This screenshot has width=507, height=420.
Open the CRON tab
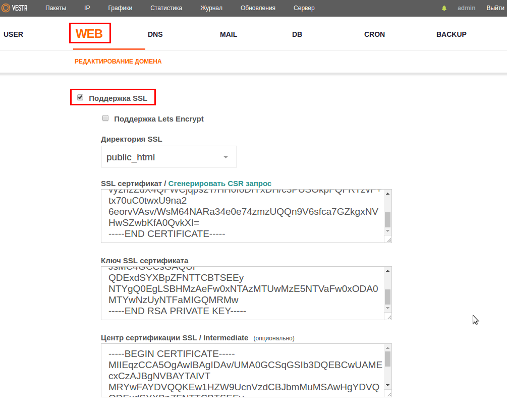point(374,35)
